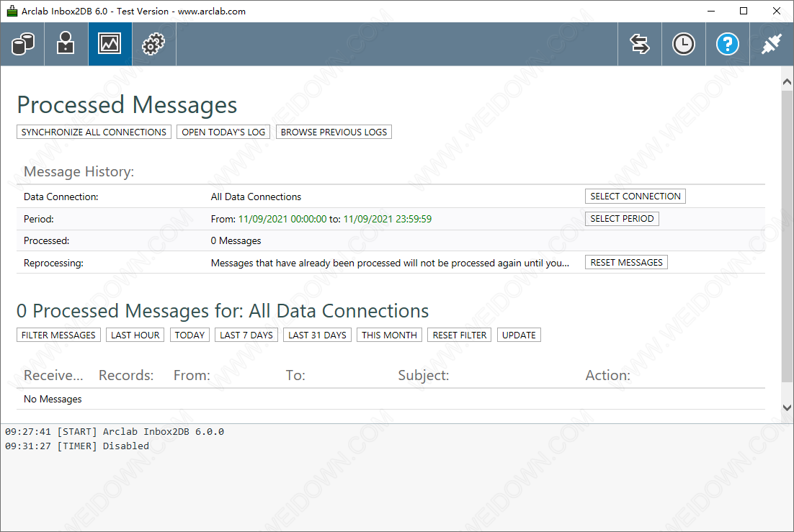Click the [TIMER] Disabled log line
The width and height of the screenshot is (794, 532).
(x=77, y=446)
